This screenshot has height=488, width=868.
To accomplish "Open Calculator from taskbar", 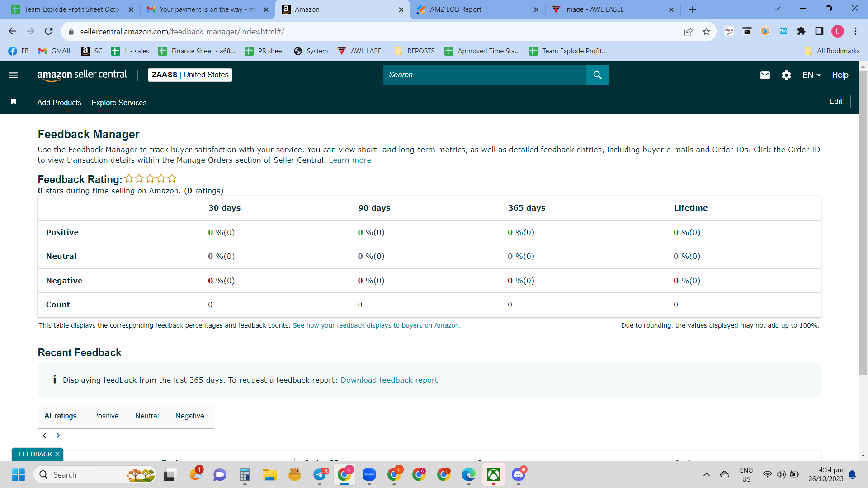I will point(245,475).
